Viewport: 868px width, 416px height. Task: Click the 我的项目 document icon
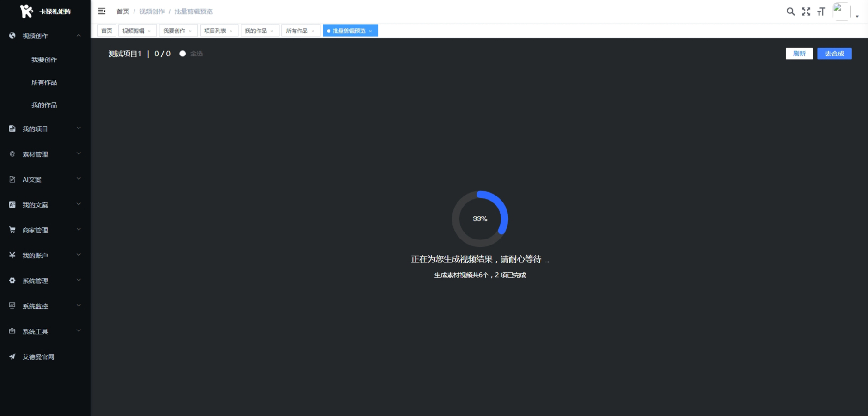tap(12, 128)
